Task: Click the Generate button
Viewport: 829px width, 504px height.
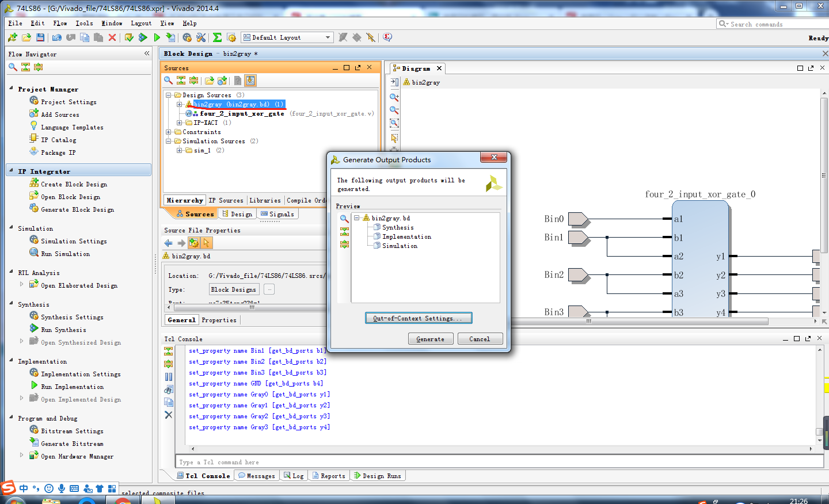Action: pos(430,339)
